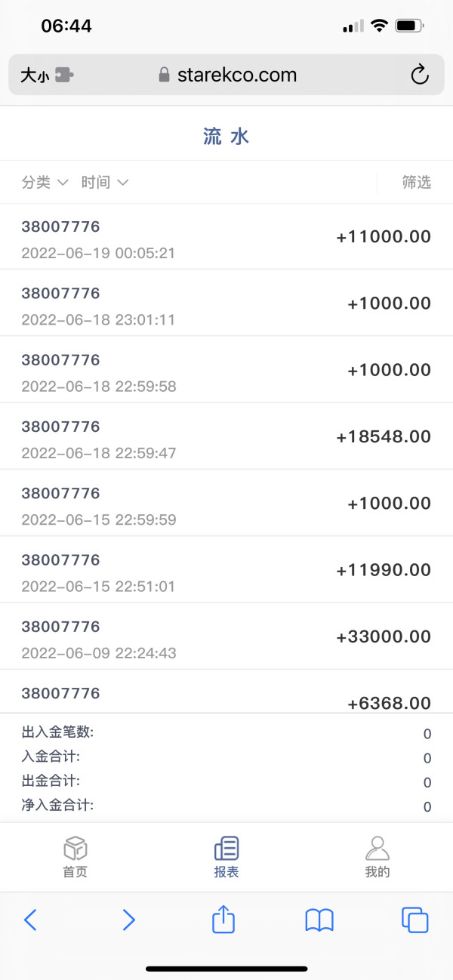Expand the 时间 time dropdown

tap(104, 182)
